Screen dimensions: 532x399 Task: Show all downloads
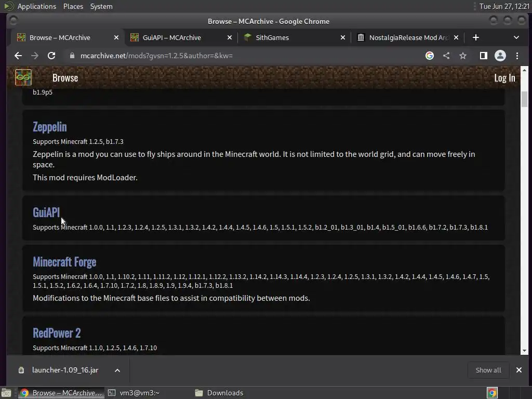(488, 370)
